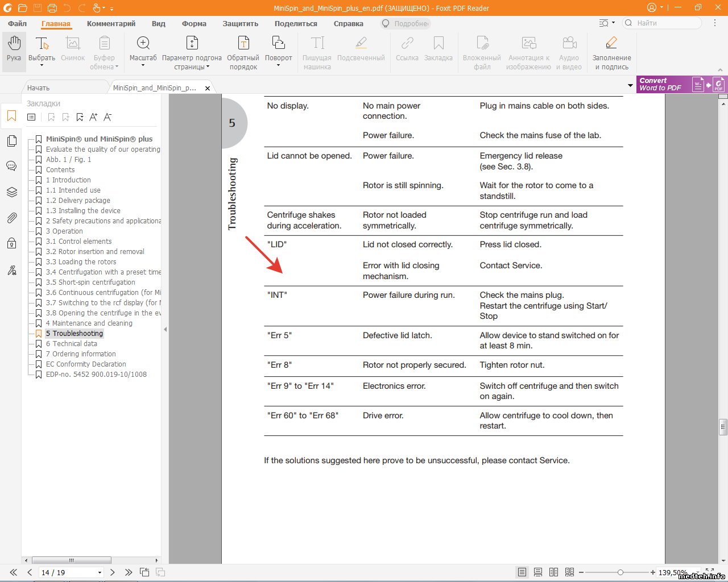Click the Заполнение и подпись icon
The height and width of the screenshot is (582, 728).
(611, 44)
